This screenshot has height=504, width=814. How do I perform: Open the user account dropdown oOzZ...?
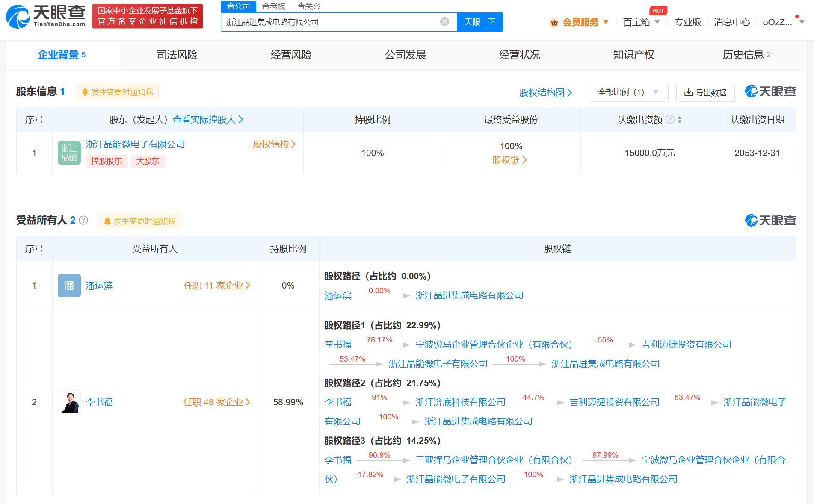(x=784, y=22)
